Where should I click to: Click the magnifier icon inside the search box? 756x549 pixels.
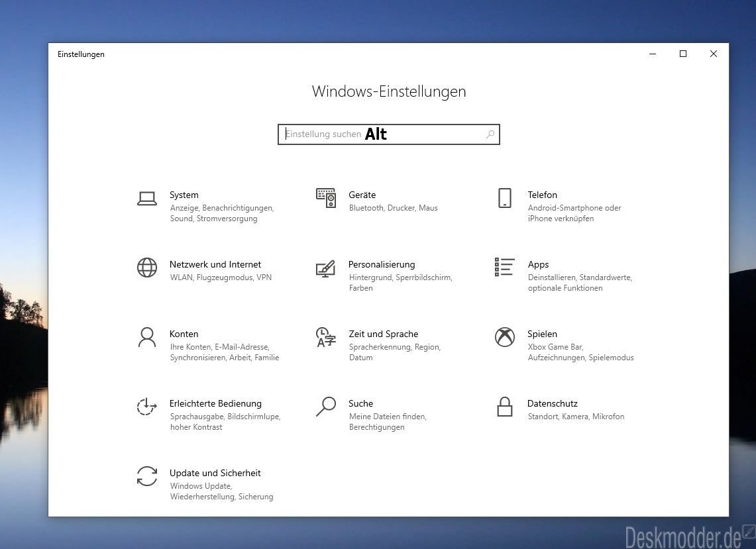pyautogui.click(x=490, y=134)
